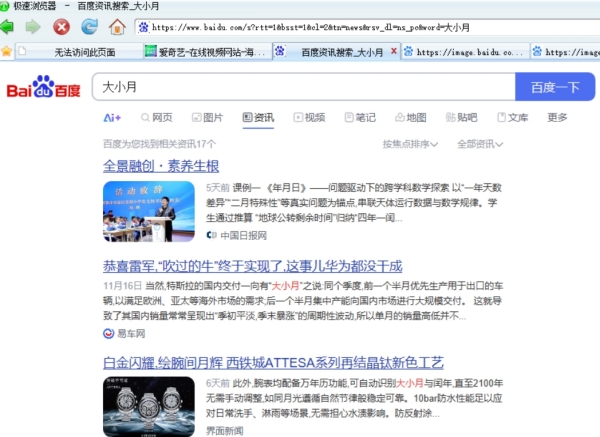Click the browser back arrow button
Image resolution: width=600 pixels, height=437 pixels.
coord(10,27)
